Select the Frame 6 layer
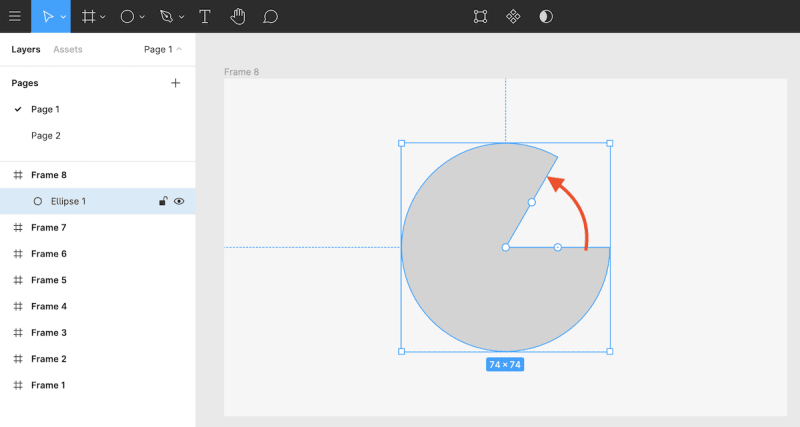This screenshot has height=427, width=800. click(97, 254)
